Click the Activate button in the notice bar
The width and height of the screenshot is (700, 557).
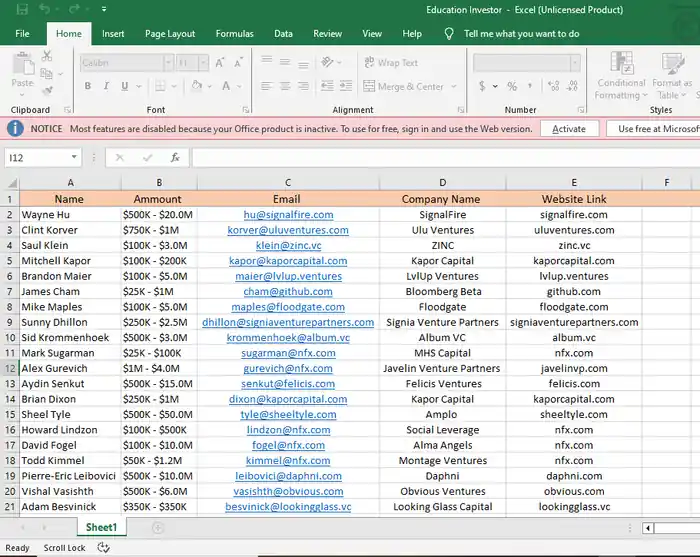click(x=569, y=129)
